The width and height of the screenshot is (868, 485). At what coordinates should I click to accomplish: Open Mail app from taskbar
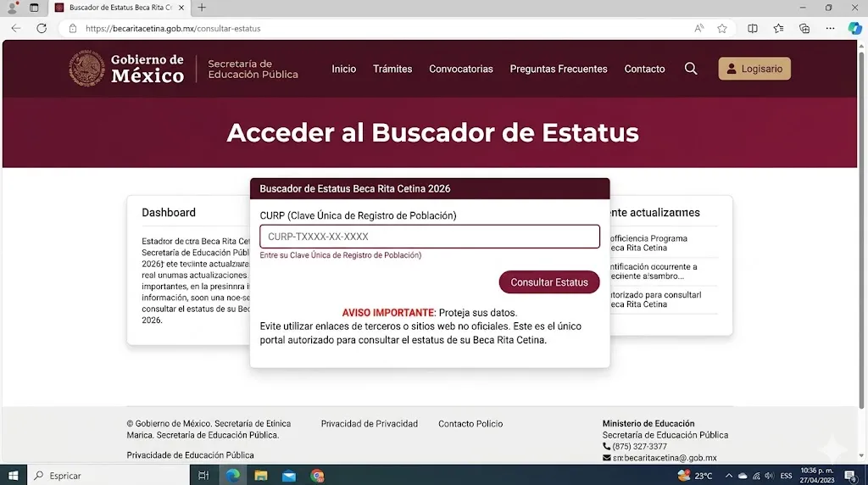(x=289, y=475)
